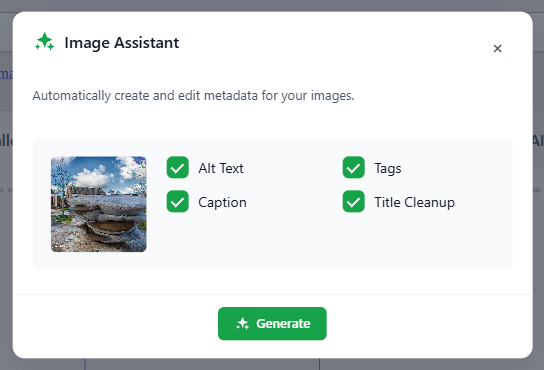
Task: Click the Caption label text
Action: 222,202
